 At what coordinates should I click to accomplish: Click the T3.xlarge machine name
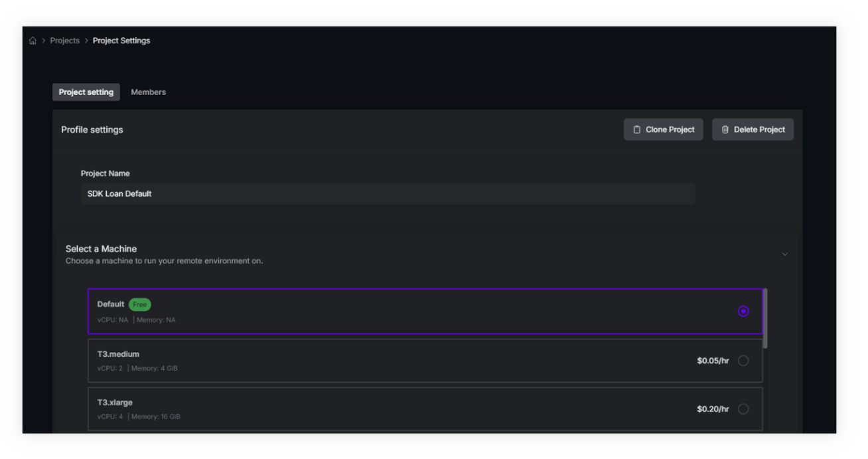(116, 403)
